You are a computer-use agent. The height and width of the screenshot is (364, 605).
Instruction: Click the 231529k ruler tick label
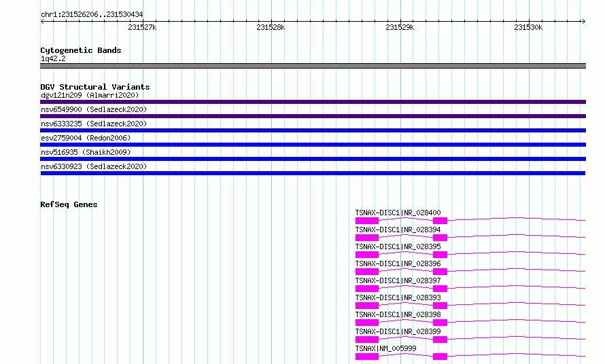click(x=400, y=27)
